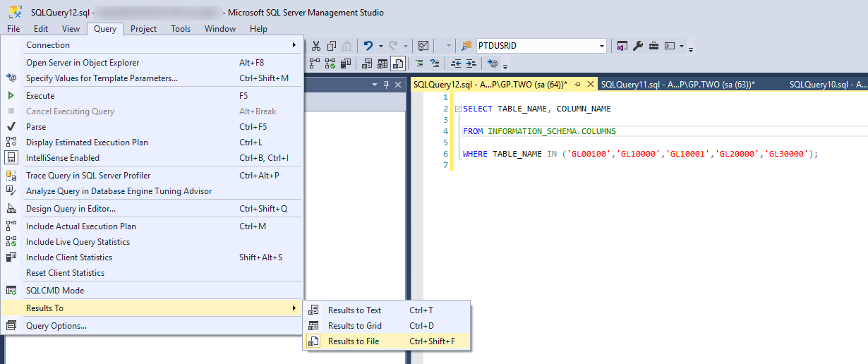Screen dimensions: 868x364
Task: Click Specify Values for Template Parameters toolbar icon
Action: tap(493, 63)
